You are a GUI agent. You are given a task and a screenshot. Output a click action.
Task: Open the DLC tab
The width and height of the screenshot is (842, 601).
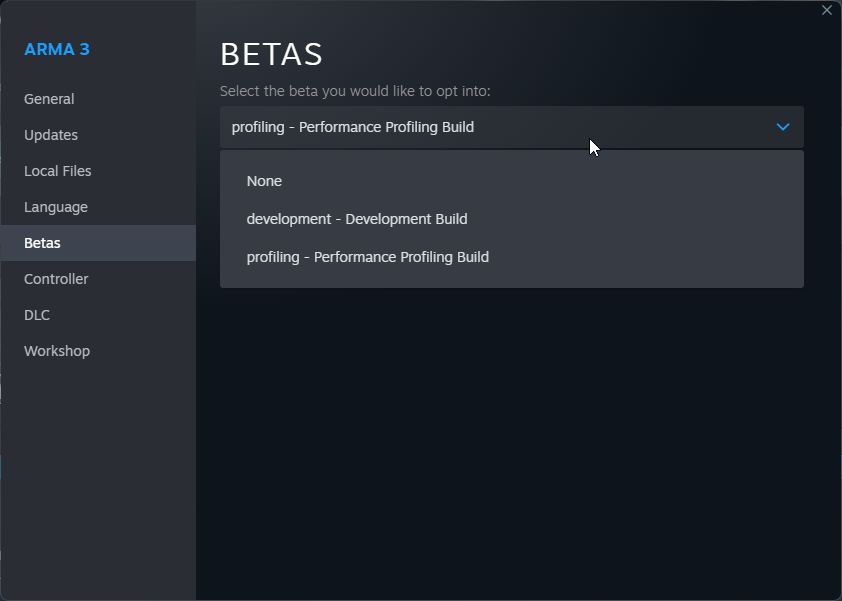pos(98,315)
